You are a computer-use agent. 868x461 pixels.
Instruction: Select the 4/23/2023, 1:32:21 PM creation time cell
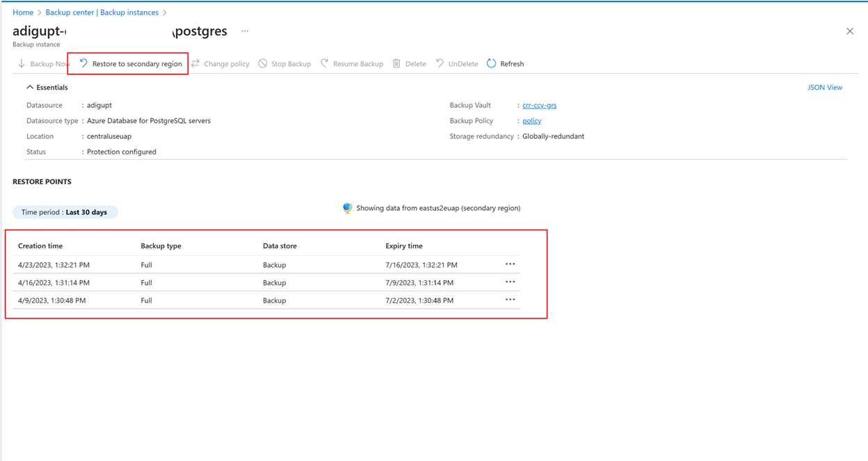coord(54,265)
